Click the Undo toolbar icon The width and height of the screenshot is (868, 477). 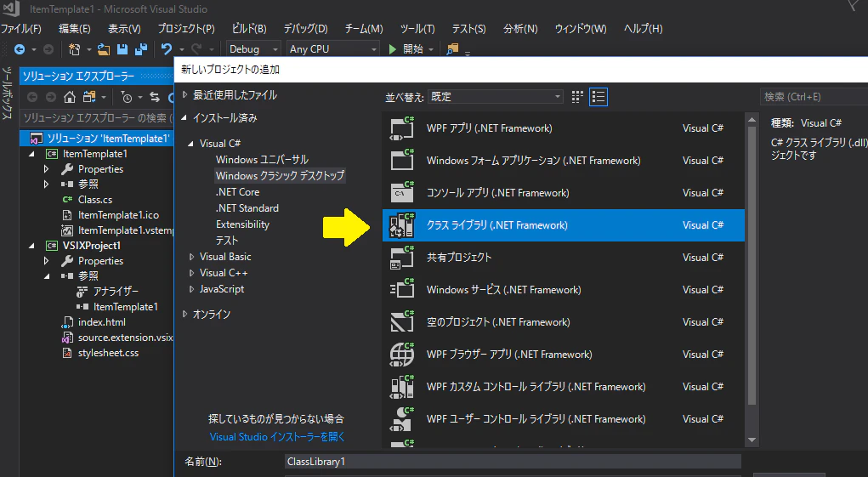point(166,49)
